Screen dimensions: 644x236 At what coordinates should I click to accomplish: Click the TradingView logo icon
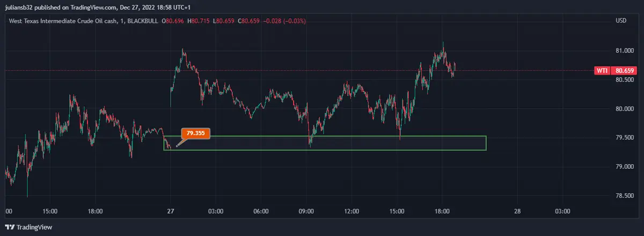[x=10, y=227]
